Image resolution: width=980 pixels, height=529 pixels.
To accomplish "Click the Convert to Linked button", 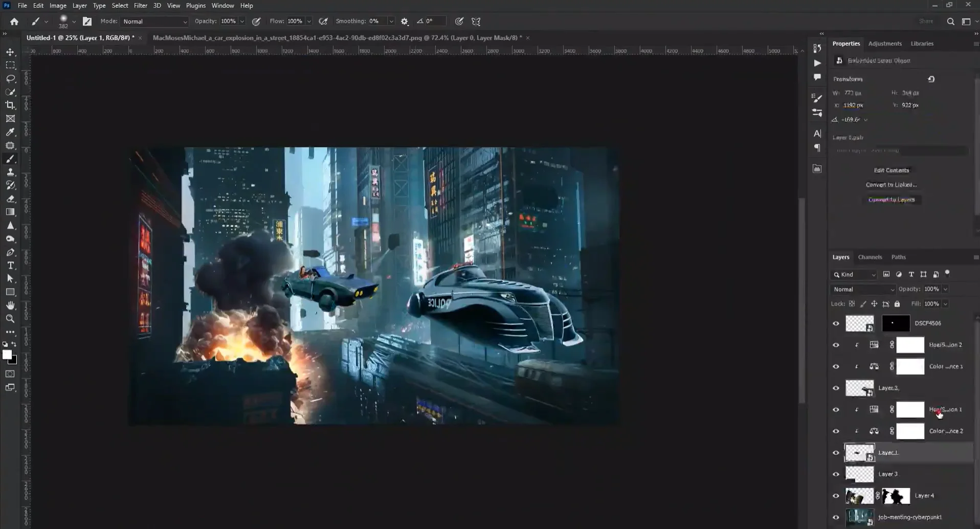I will tap(892, 185).
